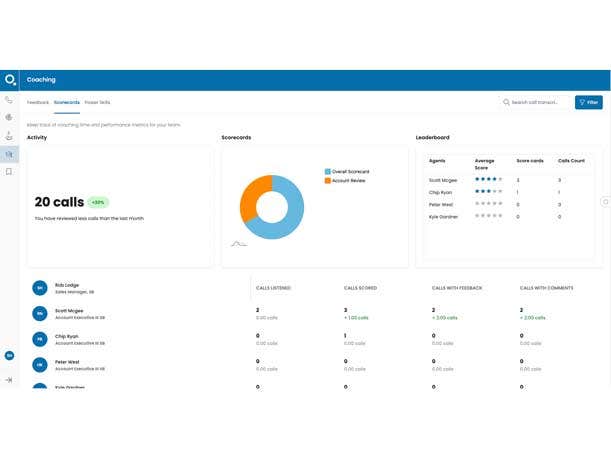Screen dimensions: 611x458
Task: Open the analytics pie icon in sidebar
Action: coord(9,117)
